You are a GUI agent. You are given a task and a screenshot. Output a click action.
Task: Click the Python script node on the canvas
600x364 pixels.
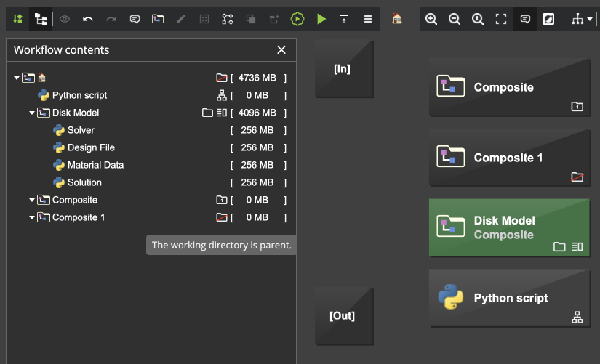click(x=508, y=298)
